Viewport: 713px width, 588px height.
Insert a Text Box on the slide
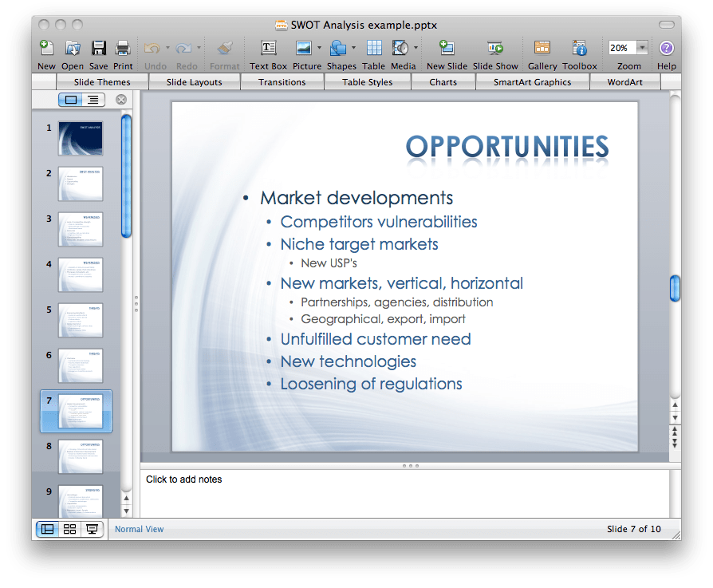(x=268, y=48)
